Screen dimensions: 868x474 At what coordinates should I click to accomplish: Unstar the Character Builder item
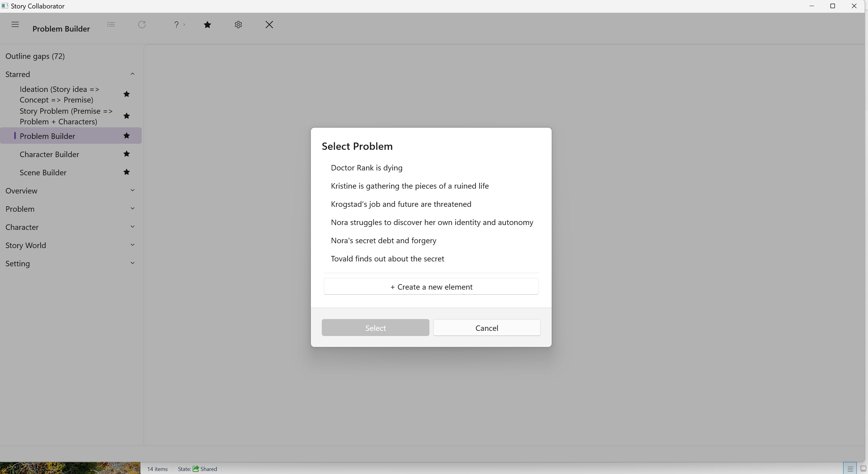(x=127, y=154)
